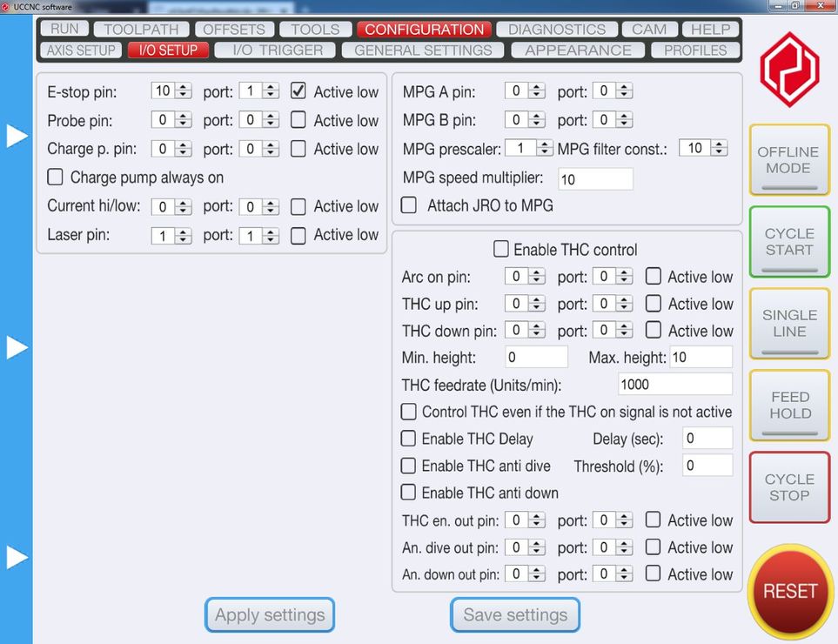Click the red UCCNC logo icon
Image resolution: width=838 pixels, height=644 pixels.
pyautogui.click(x=789, y=70)
